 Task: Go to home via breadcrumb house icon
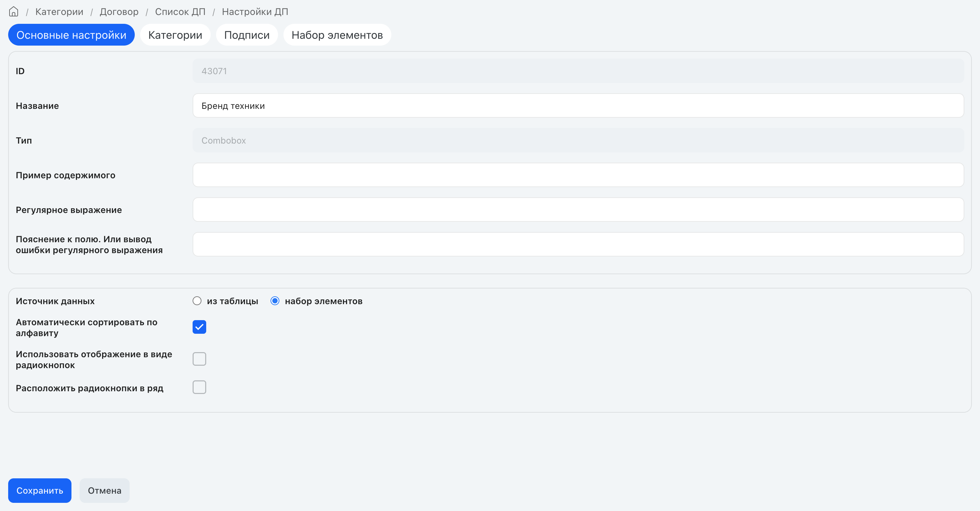click(x=14, y=12)
